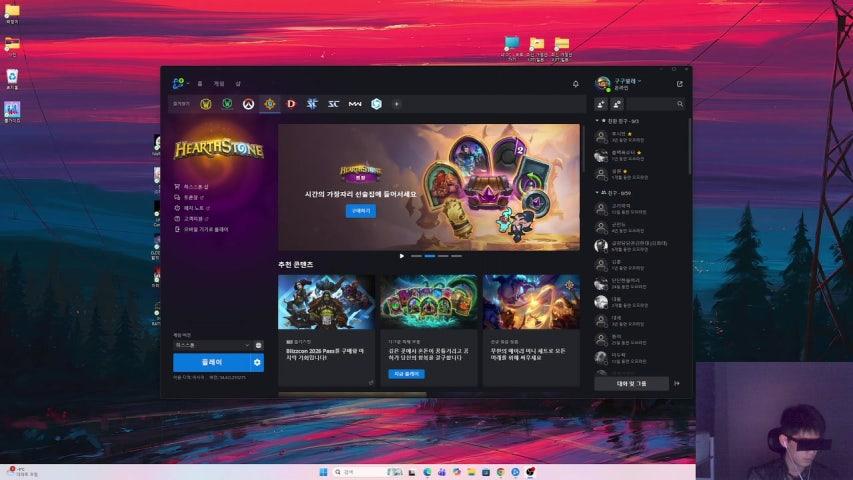
Task: Open Chrome from the taskbar
Action: (x=500, y=472)
